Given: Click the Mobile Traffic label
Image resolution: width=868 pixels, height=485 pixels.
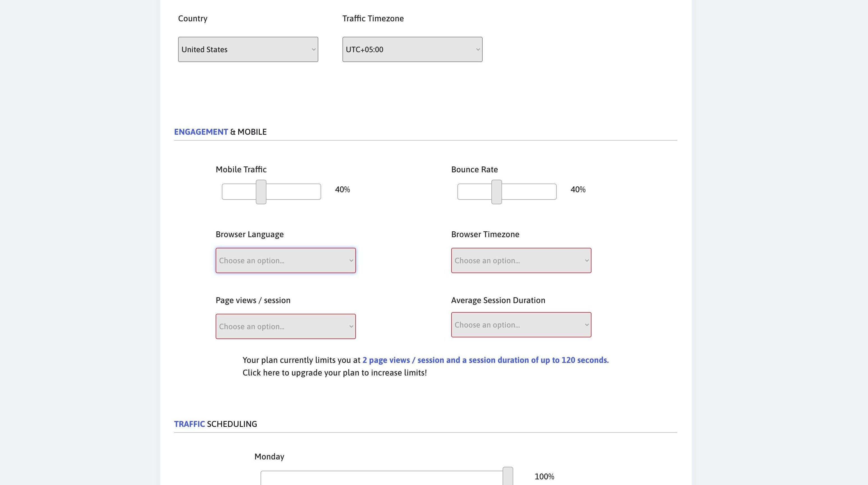Looking at the screenshot, I should 241,169.
